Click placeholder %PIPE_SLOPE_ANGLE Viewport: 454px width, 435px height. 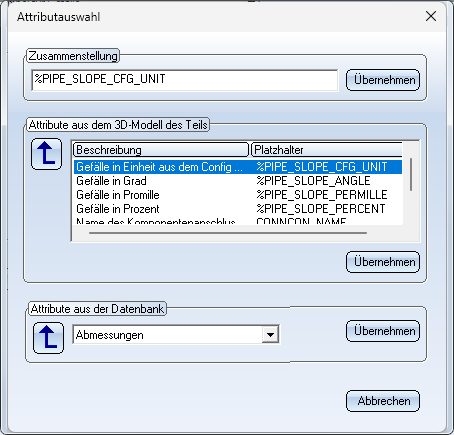pyautogui.click(x=313, y=181)
